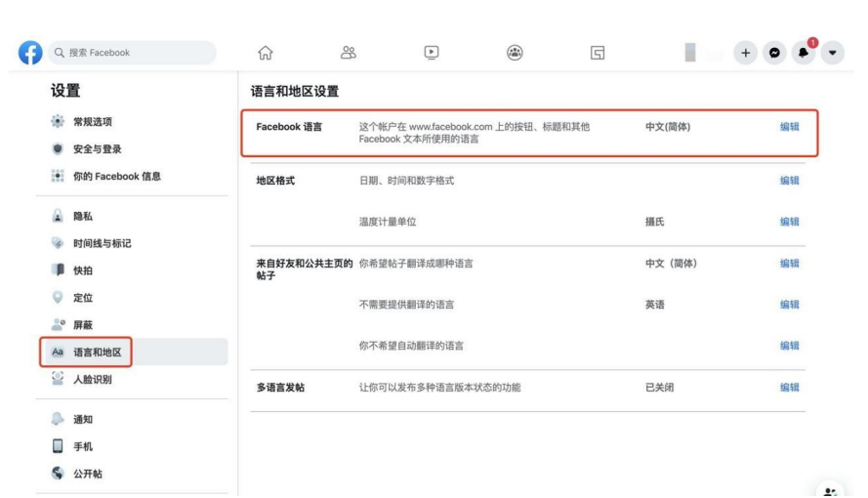Open the Groups icon in top bar

(515, 53)
